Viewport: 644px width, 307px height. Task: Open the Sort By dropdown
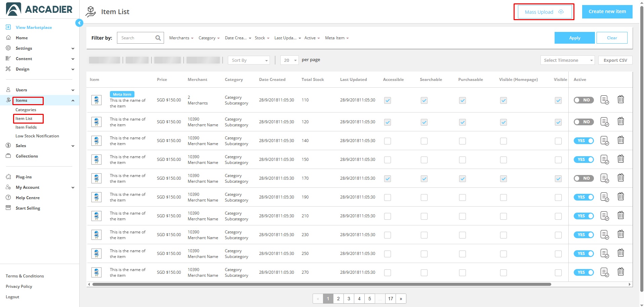[249, 60]
